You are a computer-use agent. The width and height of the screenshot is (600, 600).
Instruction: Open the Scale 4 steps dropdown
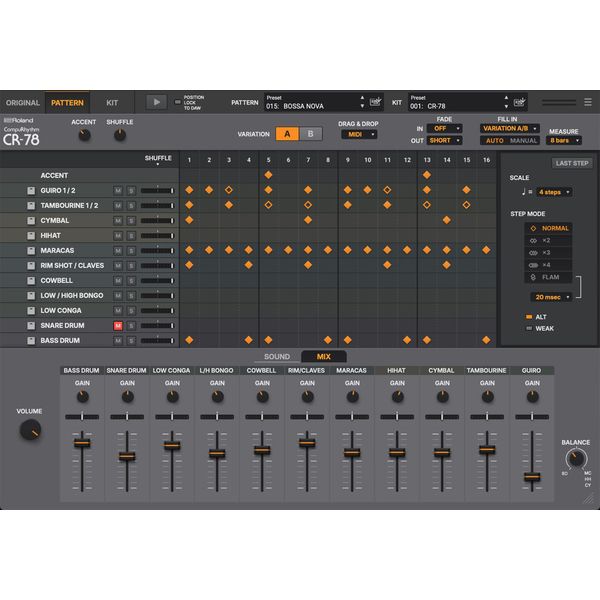click(554, 192)
